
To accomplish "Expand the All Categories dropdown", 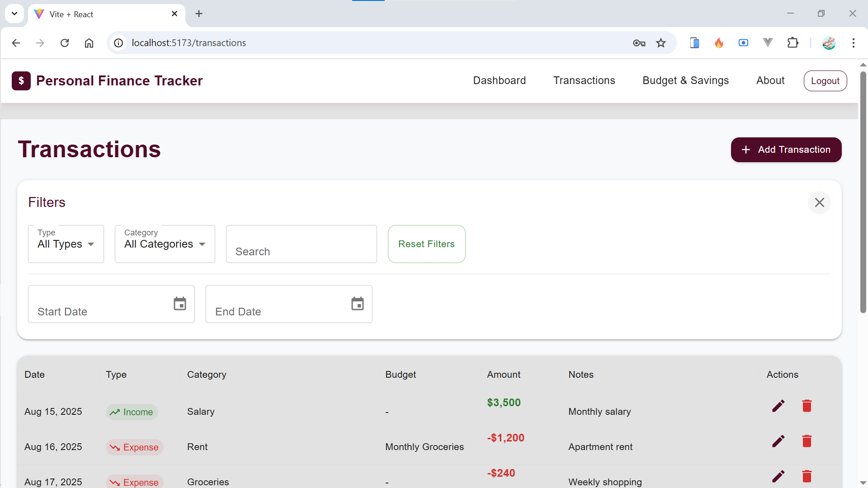I will [x=165, y=244].
